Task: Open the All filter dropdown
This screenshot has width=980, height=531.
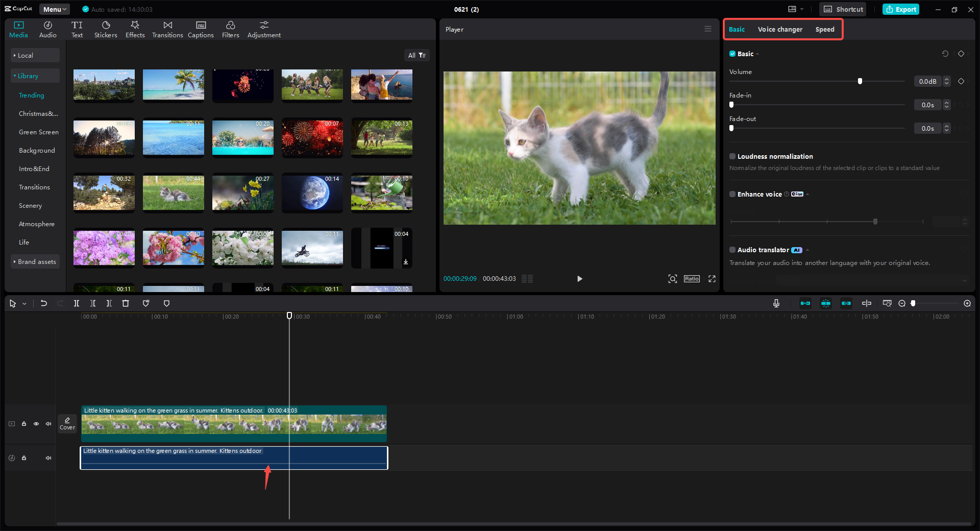Action: click(x=416, y=55)
